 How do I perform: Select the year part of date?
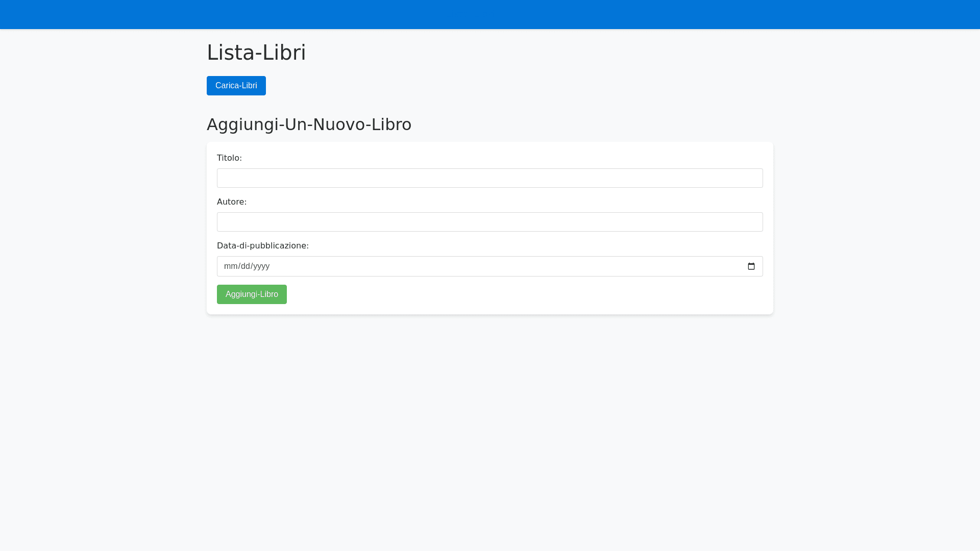[261, 266]
